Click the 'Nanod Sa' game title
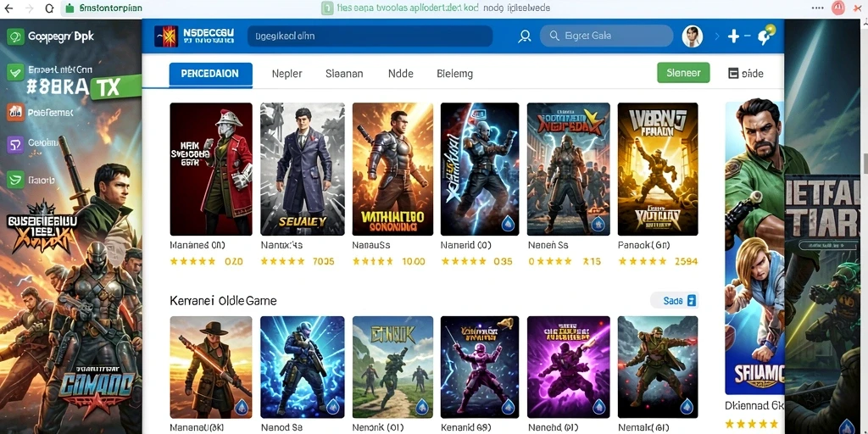Image resolution: width=868 pixels, height=434 pixels. (x=280, y=427)
